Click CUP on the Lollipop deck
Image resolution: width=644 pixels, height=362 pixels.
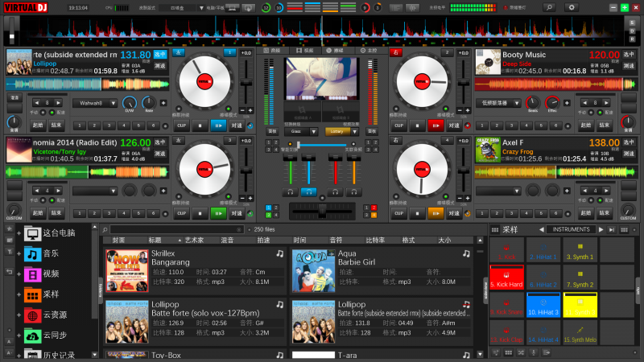[182, 125]
